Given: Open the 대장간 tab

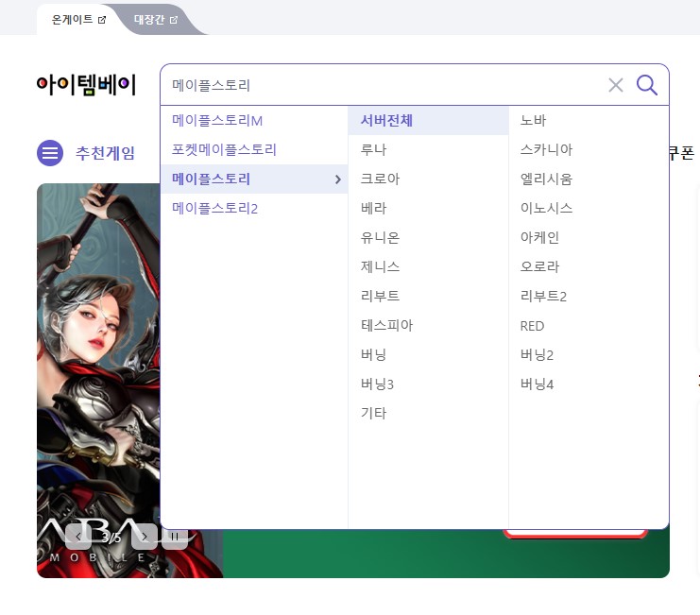Looking at the screenshot, I should click(x=156, y=20).
